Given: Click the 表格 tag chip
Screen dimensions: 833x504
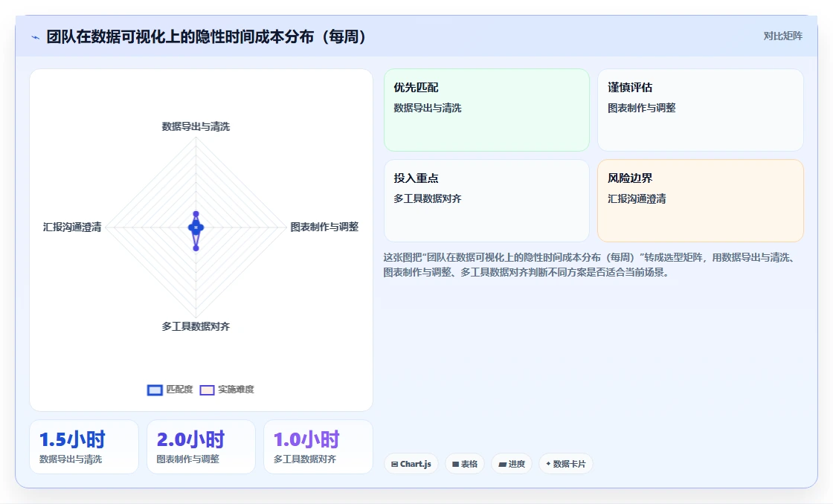Looking at the screenshot, I should tap(465, 464).
